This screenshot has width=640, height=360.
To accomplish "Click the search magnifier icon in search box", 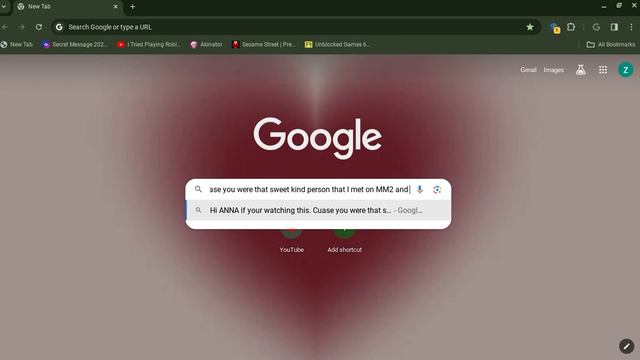I will (x=198, y=189).
